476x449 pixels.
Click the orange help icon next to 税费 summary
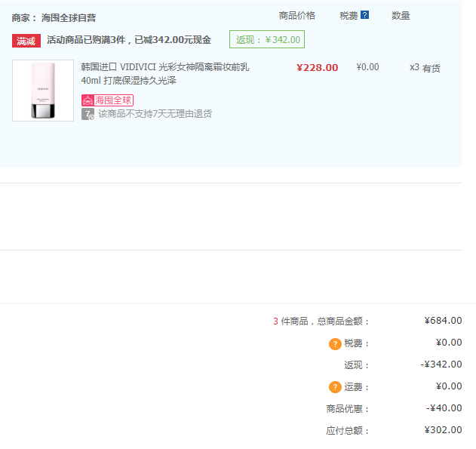335,344
